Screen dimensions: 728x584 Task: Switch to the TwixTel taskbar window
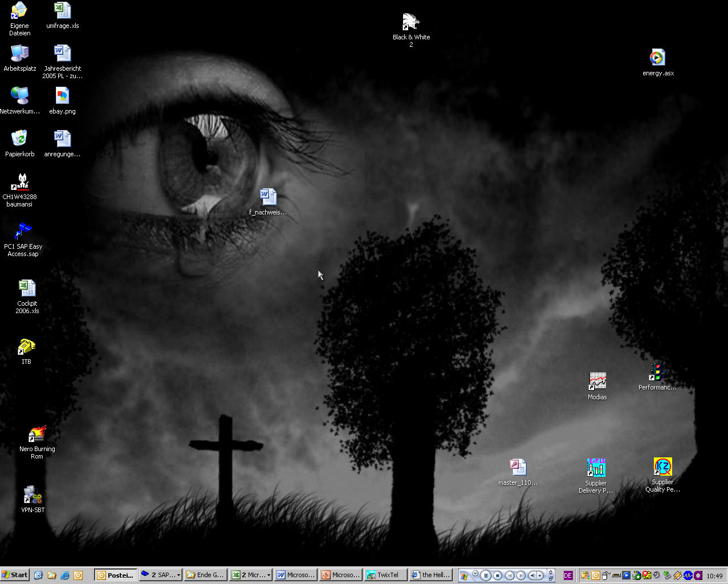click(386, 575)
